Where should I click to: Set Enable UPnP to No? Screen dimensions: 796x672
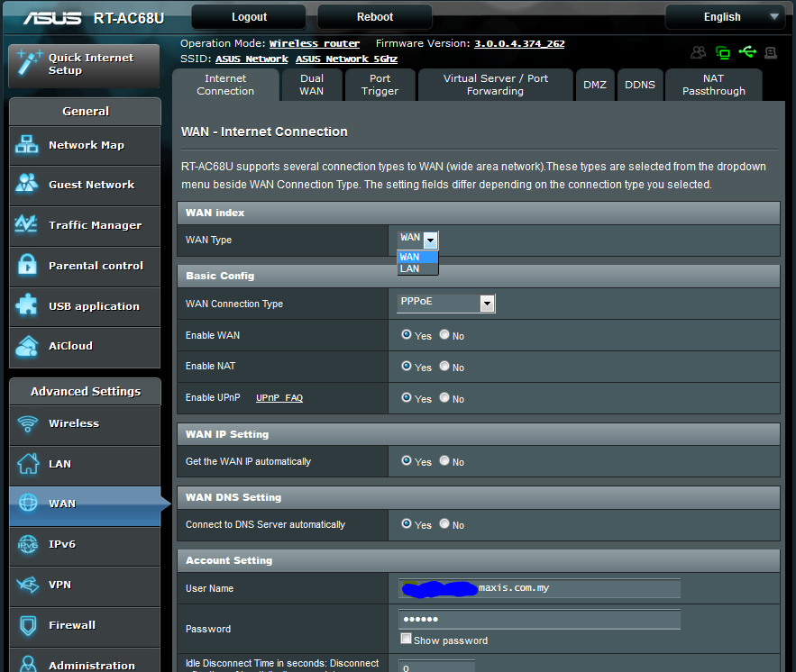coord(444,397)
